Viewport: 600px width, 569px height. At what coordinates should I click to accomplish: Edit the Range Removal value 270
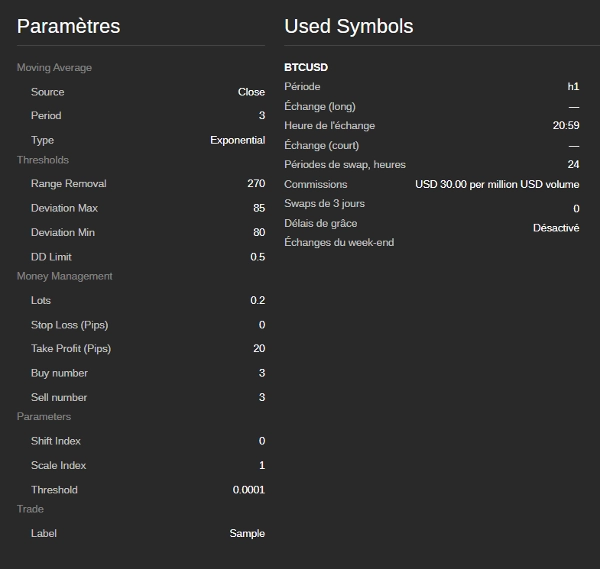tap(256, 184)
